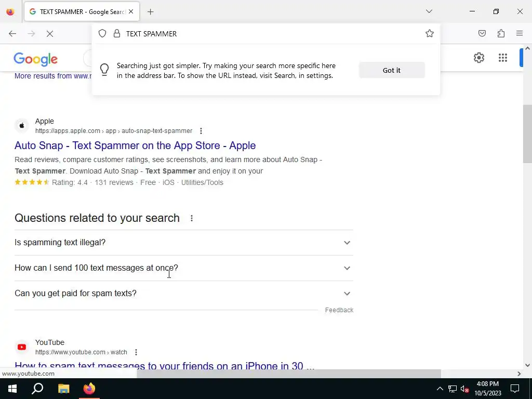532x399 pixels.
Task: Open more options for the Apple result
Action: [201, 131]
